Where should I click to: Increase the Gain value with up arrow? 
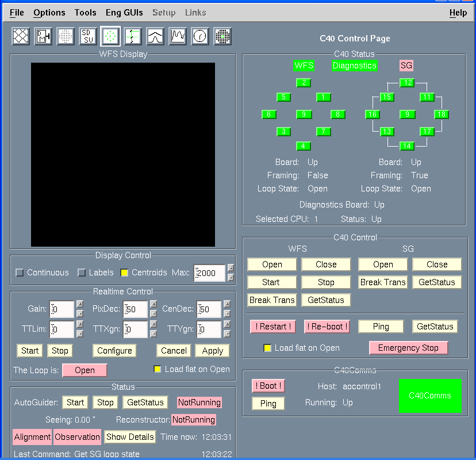tap(80, 305)
